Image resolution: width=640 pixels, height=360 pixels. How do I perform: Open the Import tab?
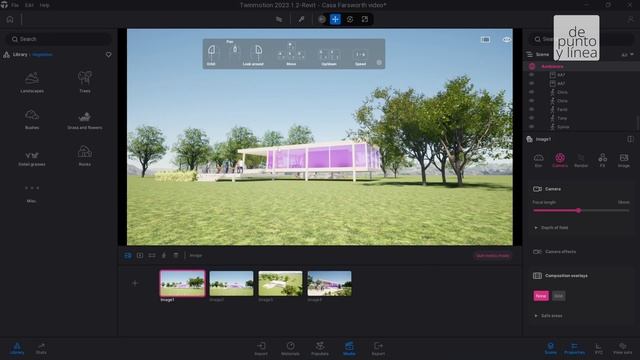coord(261,349)
